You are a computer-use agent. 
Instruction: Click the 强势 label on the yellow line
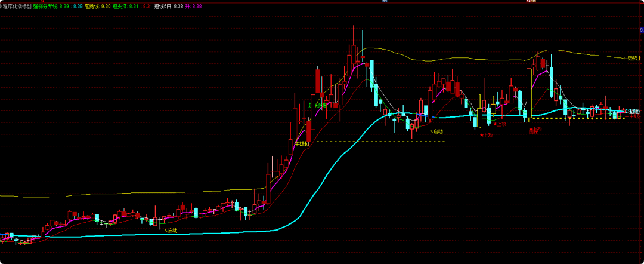coord(633,58)
